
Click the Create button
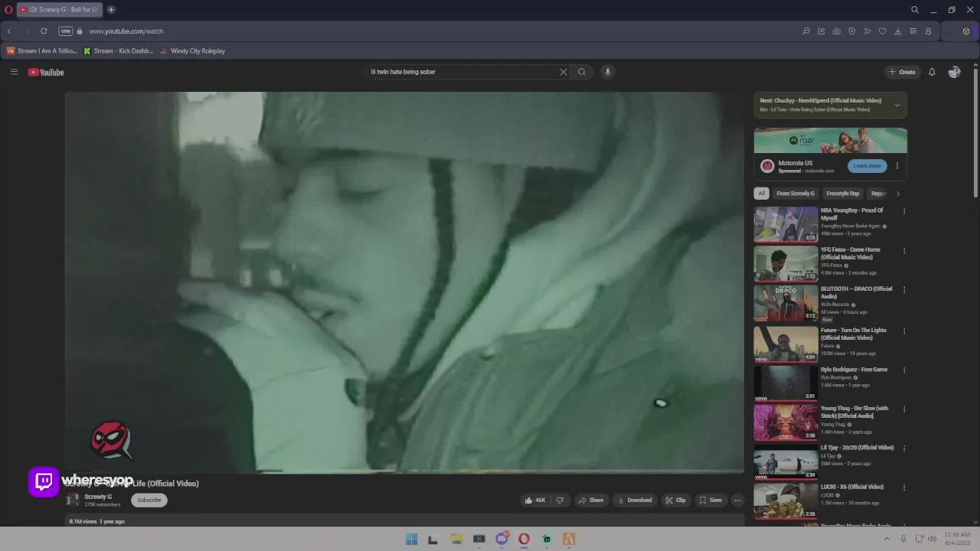click(x=902, y=72)
